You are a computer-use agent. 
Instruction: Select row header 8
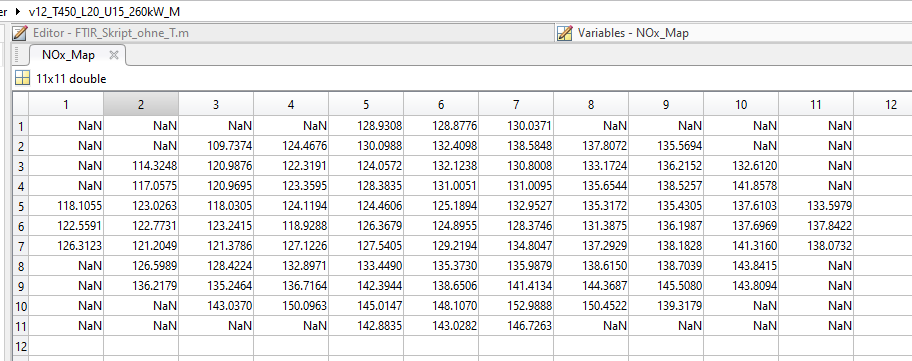click(20, 266)
